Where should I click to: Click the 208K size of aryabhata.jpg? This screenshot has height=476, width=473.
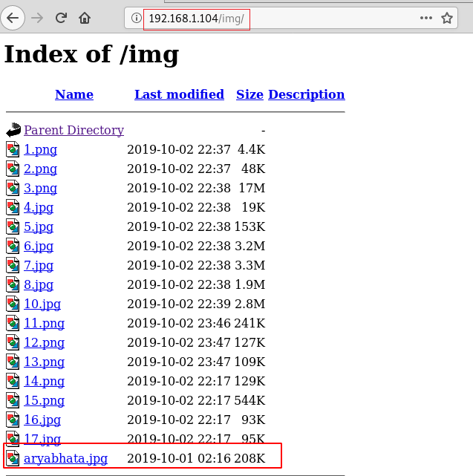[249, 458]
